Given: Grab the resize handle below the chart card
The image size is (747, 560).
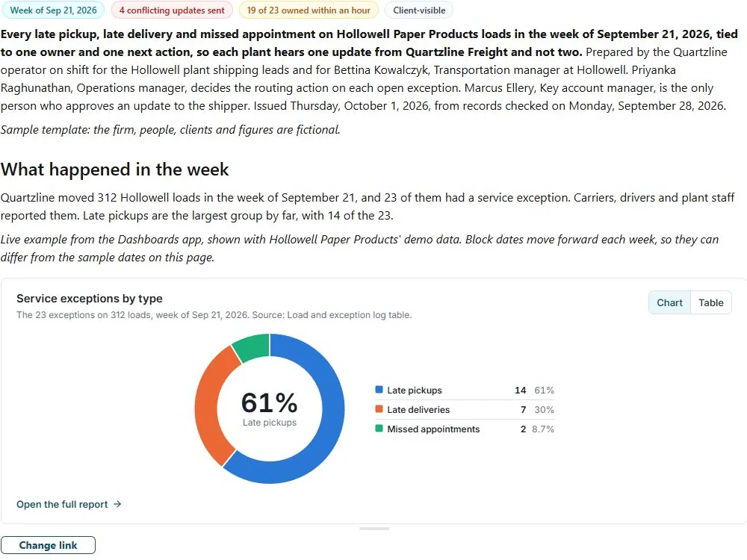Looking at the screenshot, I should tap(374, 529).
